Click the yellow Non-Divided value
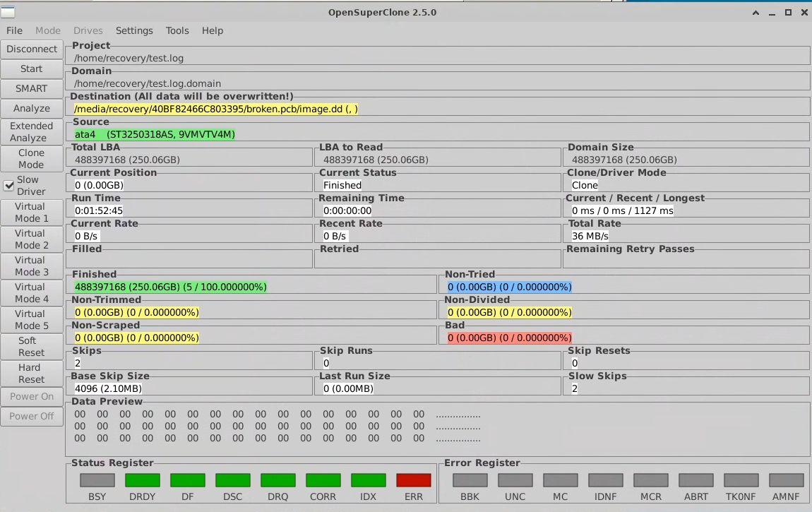 (x=510, y=311)
